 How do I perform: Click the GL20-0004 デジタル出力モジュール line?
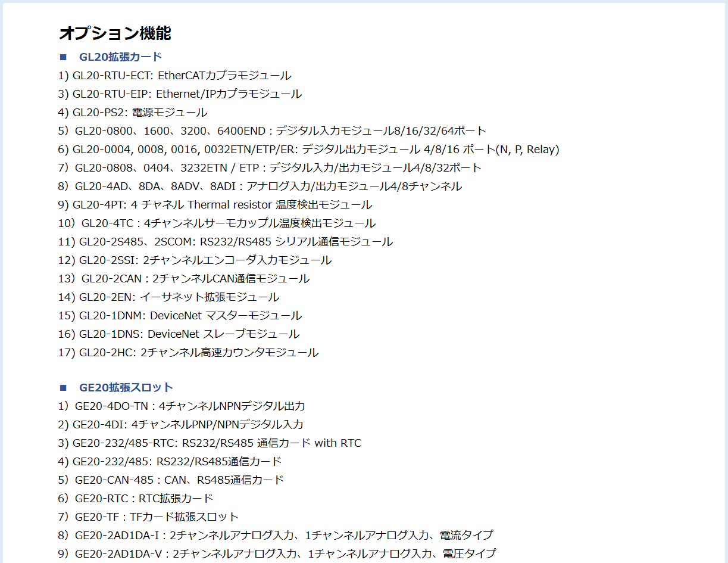coord(308,150)
